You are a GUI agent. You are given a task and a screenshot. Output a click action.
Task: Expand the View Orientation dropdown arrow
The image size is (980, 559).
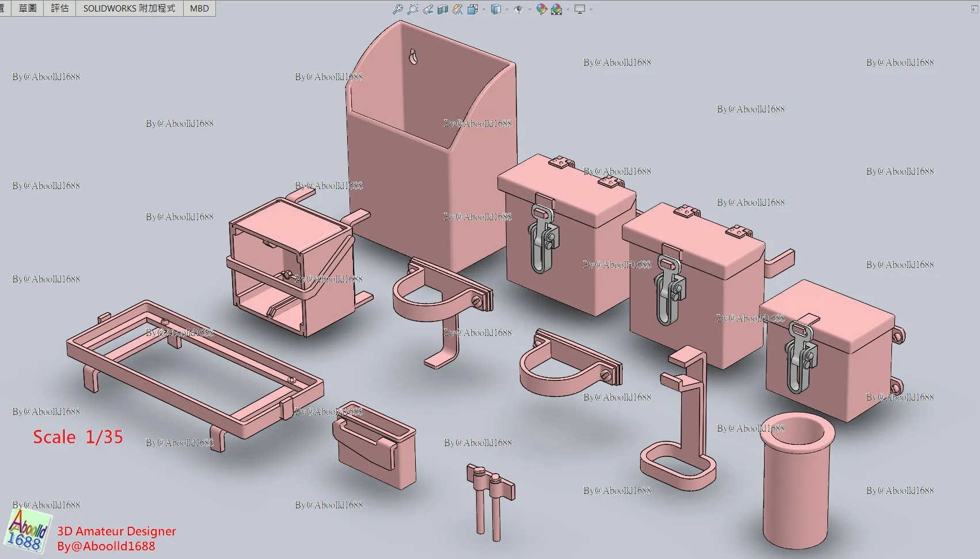(x=484, y=9)
